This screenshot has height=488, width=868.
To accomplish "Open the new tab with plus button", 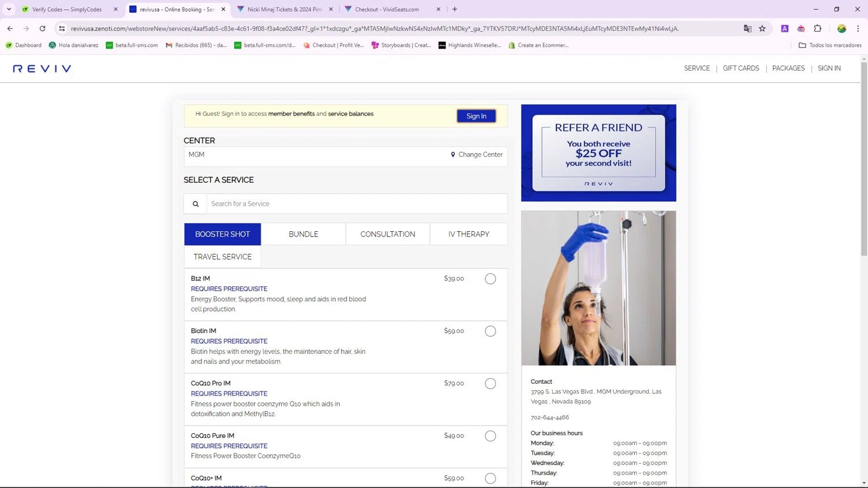I will [455, 9].
